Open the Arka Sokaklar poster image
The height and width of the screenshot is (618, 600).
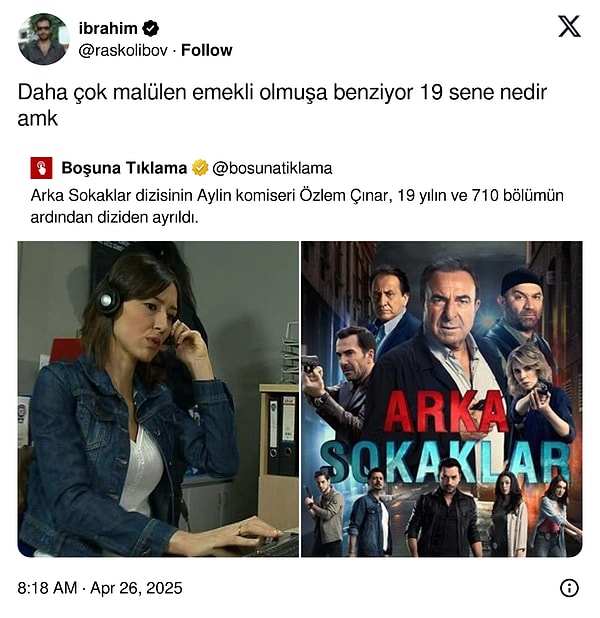click(x=442, y=399)
